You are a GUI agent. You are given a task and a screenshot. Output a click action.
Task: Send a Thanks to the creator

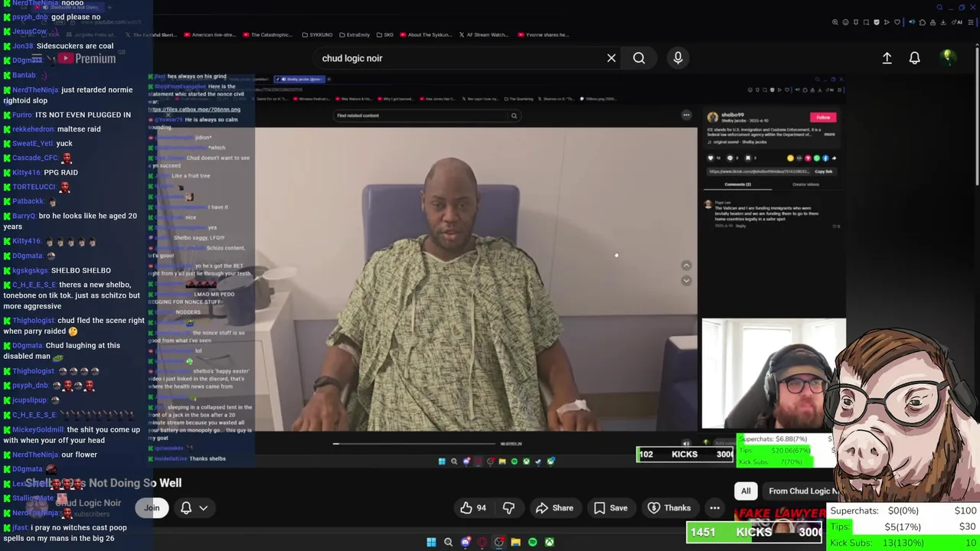click(x=669, y=508)
